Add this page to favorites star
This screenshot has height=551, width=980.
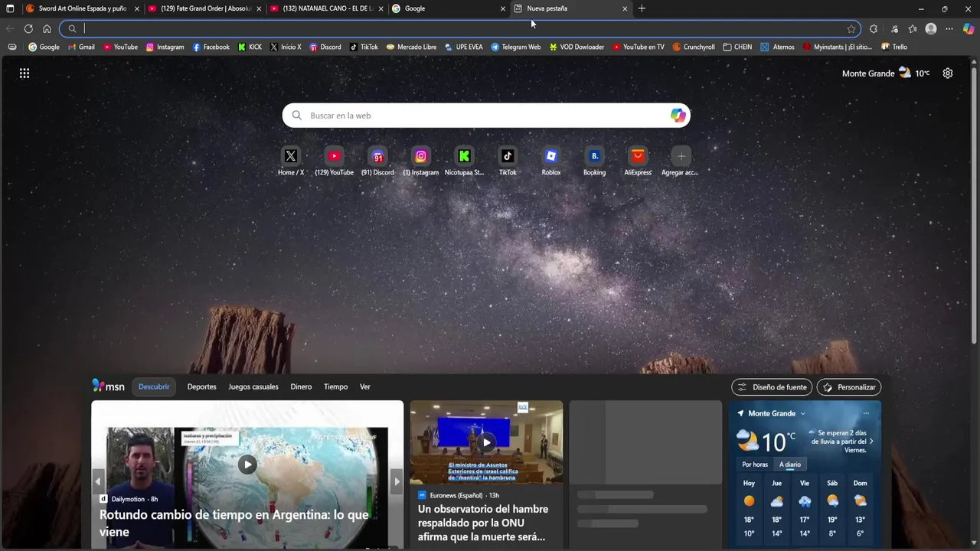point(851,29)
